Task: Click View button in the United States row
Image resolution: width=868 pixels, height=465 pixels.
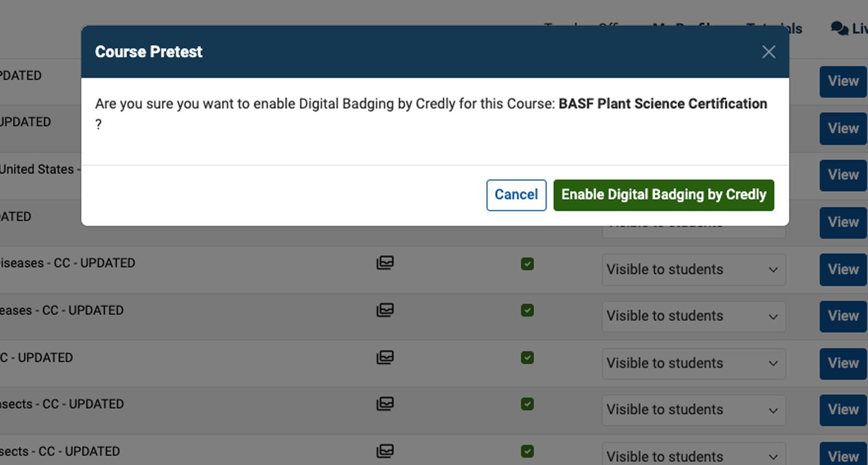Action: click(x=843, y=175)
